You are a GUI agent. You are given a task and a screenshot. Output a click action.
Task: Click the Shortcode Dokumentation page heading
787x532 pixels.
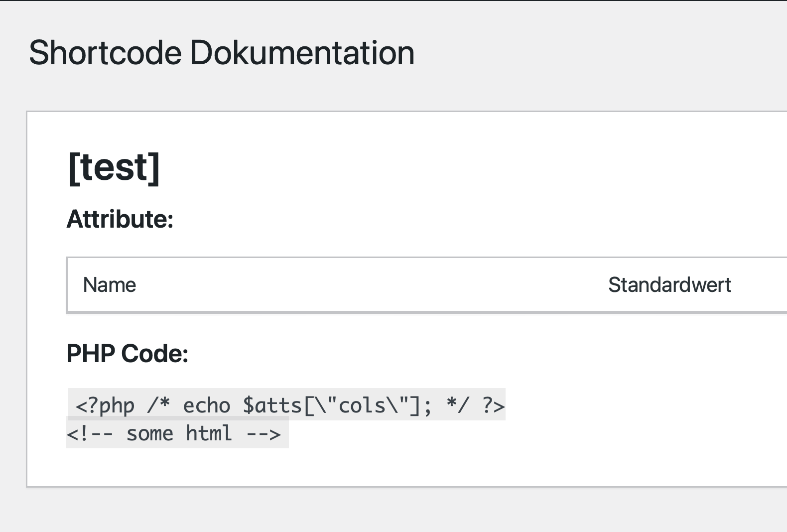click(x=222, y=53)
